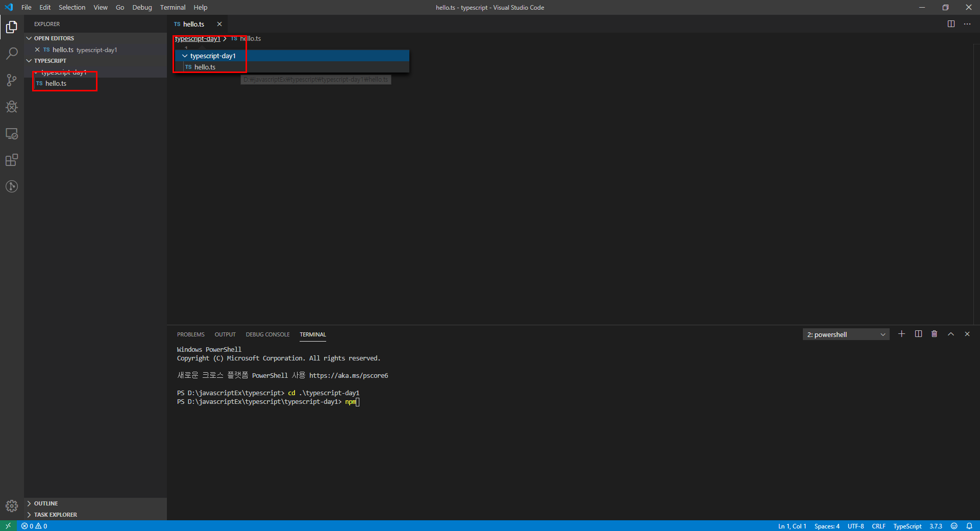Screen dimensions: 980x531
Task: Open the Terminal menu
Action: click(173, 7)
